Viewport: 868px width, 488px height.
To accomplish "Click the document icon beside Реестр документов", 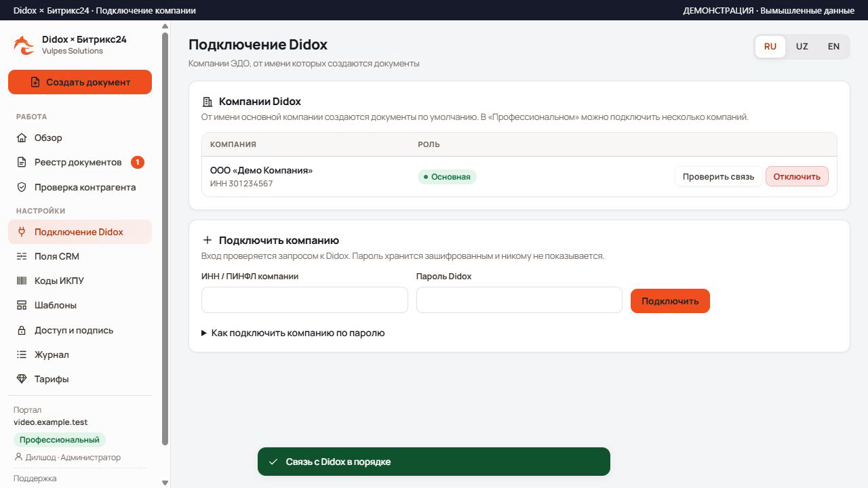I will point(22,163).
